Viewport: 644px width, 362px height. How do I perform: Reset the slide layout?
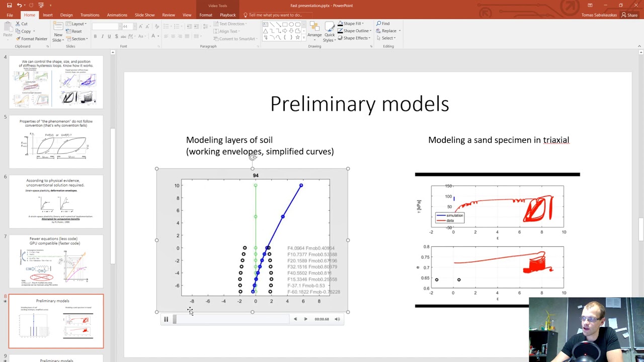(73, 31)
